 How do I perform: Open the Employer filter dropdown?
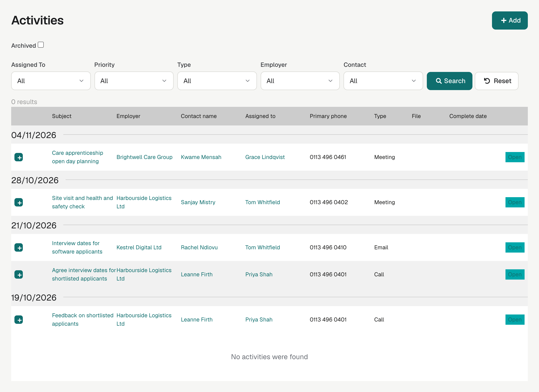300,81
